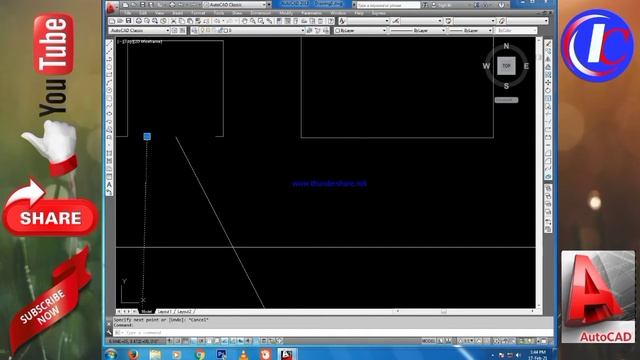Toggle layer 0 freeze sun icon
The width and height of the screenshot is (640, 360).
click(207, 31)
